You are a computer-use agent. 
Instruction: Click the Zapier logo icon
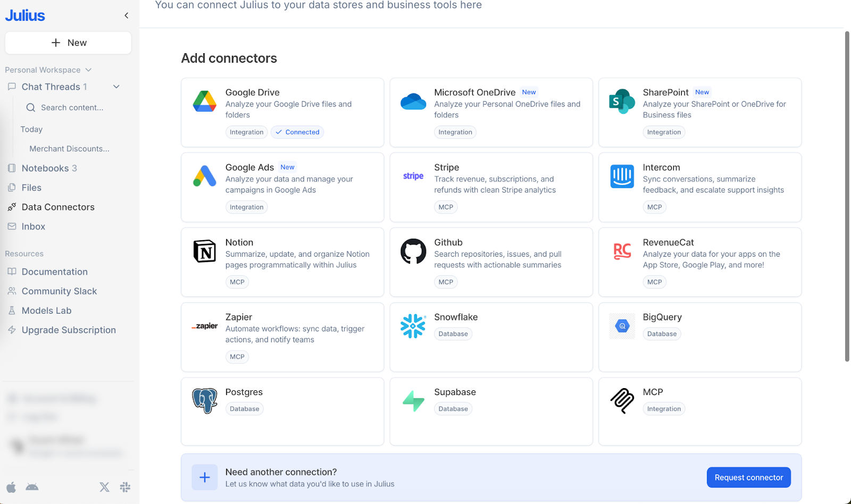coord(205,326)
